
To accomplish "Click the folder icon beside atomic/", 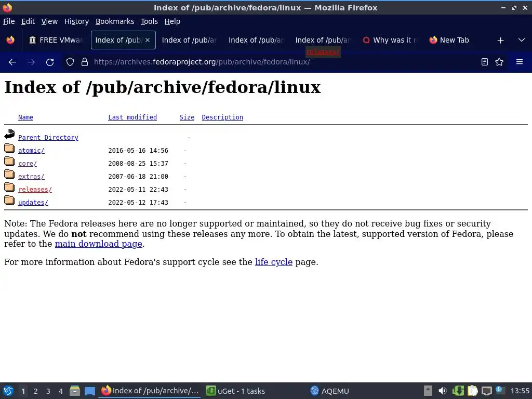I will pos(9,148).
